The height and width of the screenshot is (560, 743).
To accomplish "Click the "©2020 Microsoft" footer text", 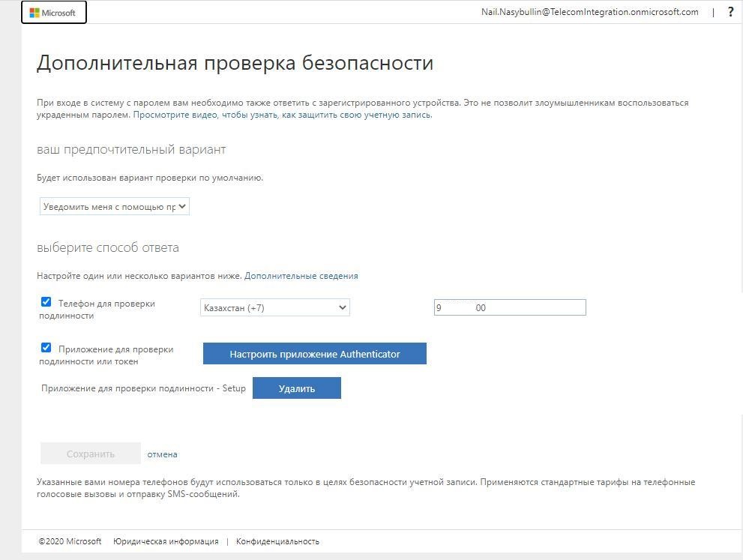I will click(70, 541).
